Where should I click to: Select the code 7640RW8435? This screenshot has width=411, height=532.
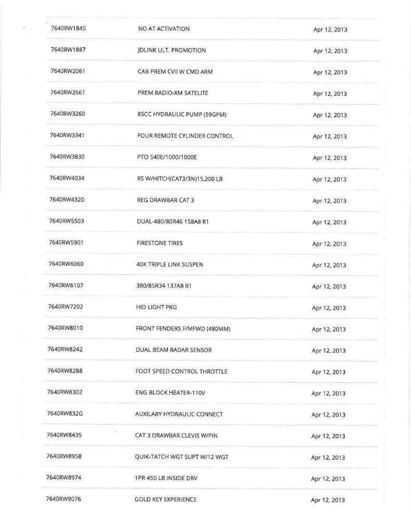(64, 435)
